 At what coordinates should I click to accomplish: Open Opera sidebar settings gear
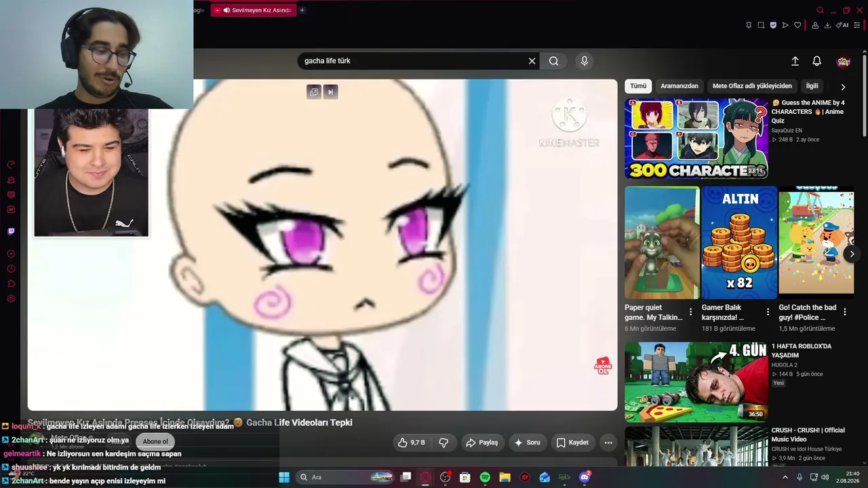(x=11, y=299)
